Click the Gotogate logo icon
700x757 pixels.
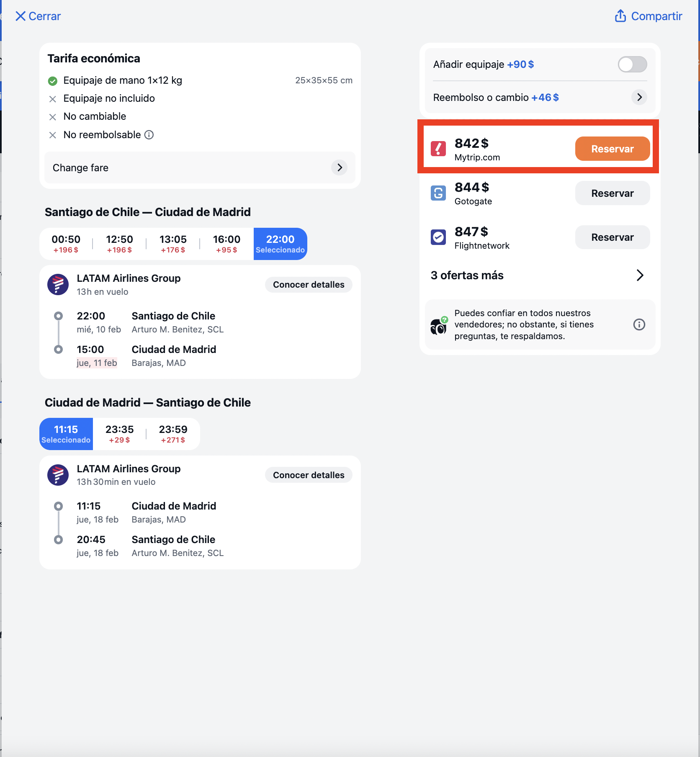(x=438, y=193)
